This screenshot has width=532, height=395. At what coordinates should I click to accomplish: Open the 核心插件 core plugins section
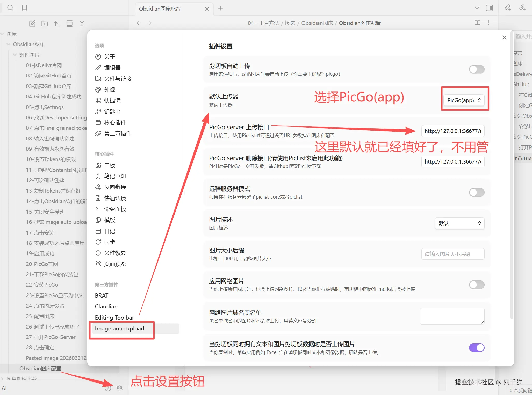115,122
